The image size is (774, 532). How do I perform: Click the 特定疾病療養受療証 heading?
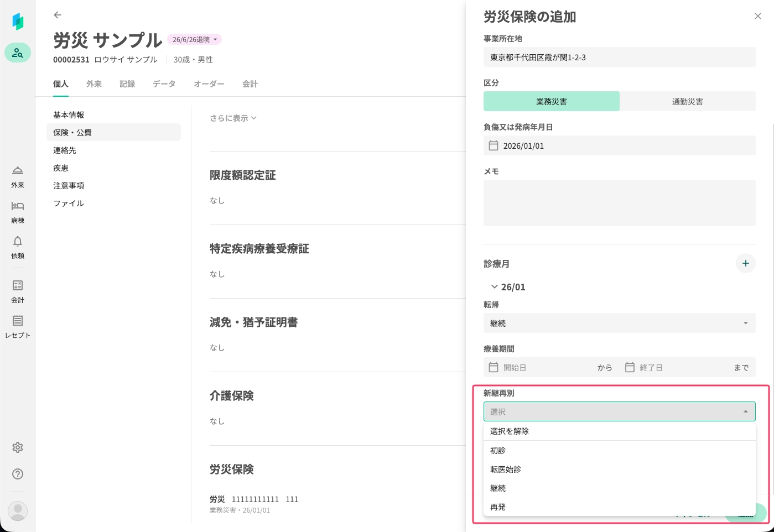[x=259, y=249]
